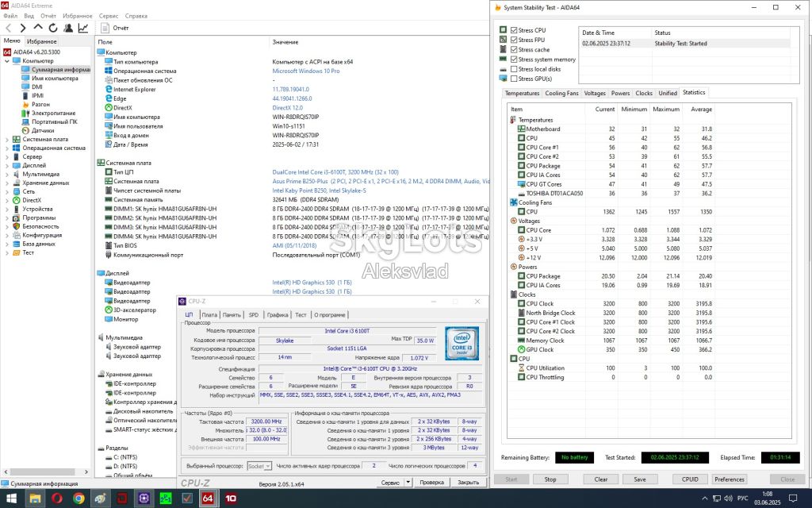Select Датчики sensors tree item

point(43,131)
